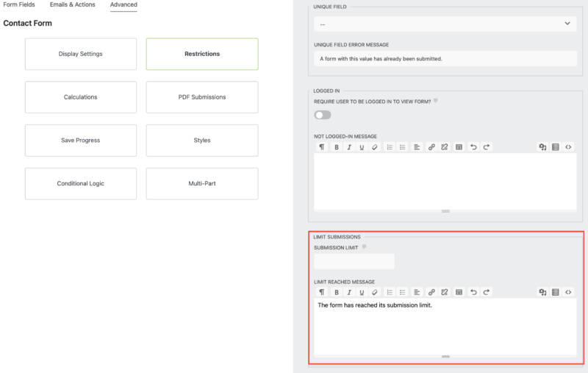Open the Unique Field dropdown
Image resolution: width=588 pixels, height=373 pixels.
click(x=445, y=24)
